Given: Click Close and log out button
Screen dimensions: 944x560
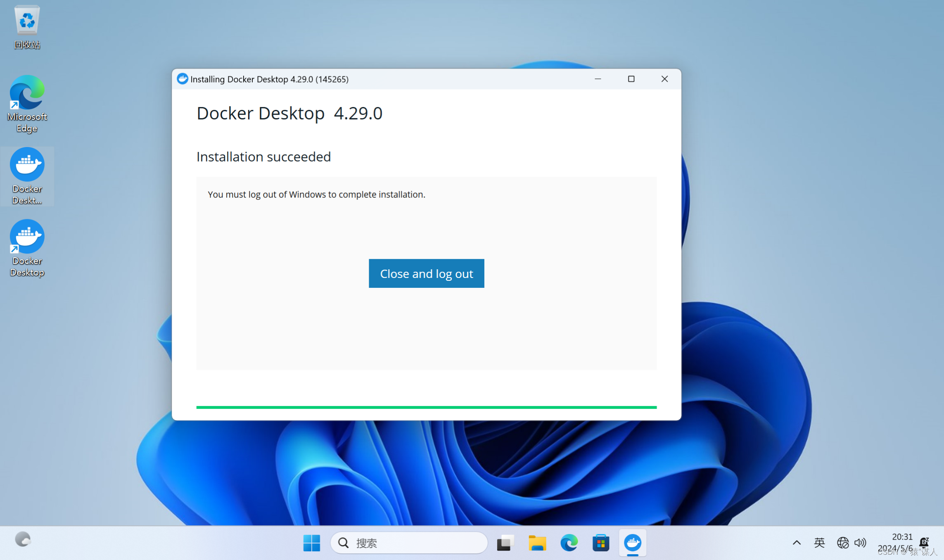Looking at the screenshot, I should click(x=427, y=273).
